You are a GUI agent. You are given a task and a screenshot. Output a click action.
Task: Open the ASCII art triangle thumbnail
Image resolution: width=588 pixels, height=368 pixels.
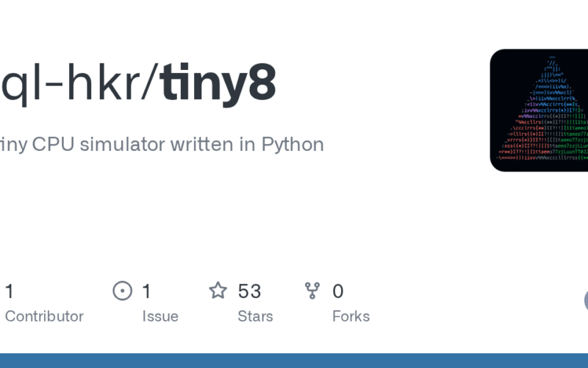click(x=539, y=110)
